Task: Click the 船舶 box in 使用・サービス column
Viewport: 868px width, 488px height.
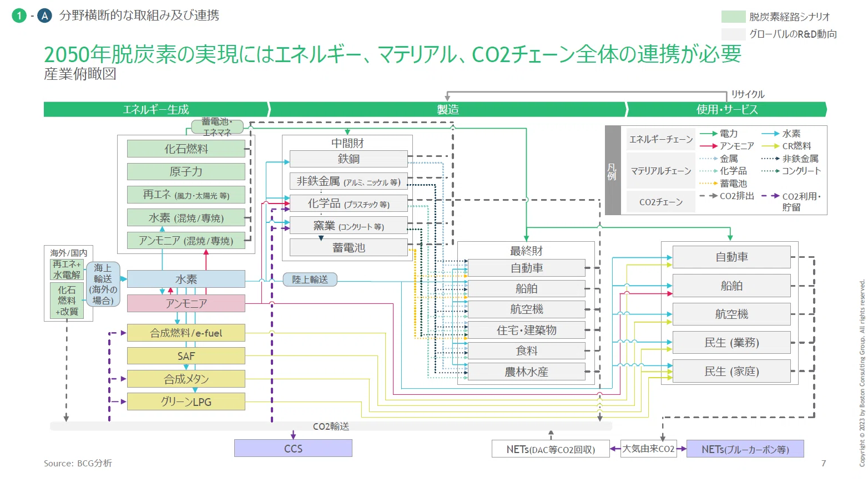Action: [731, 286]
